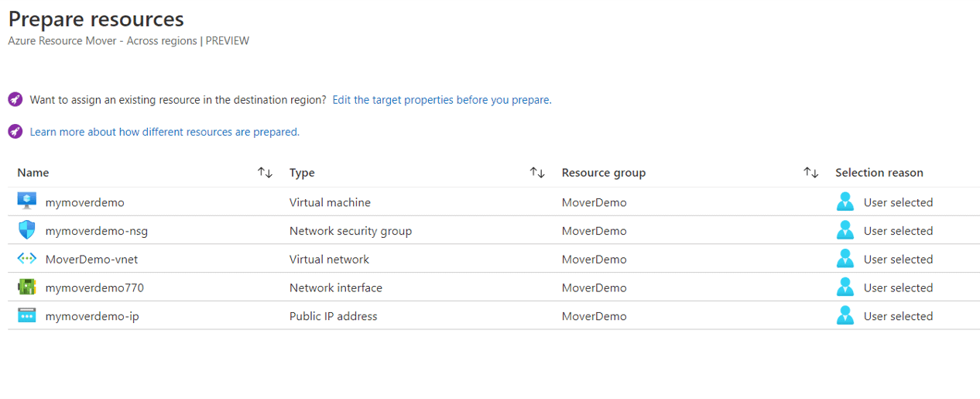
Task: Click User selected text in the mymoverdemo-nsg row
Action: coord(899,231)
